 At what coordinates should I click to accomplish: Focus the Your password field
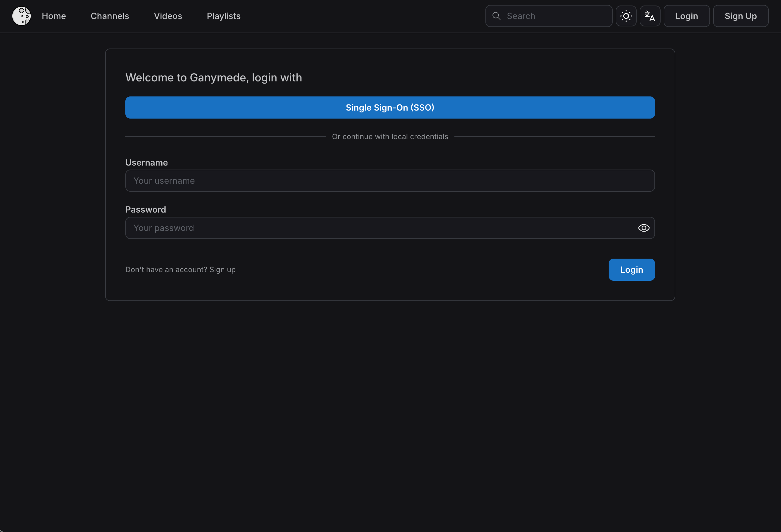tap(390, 228)
